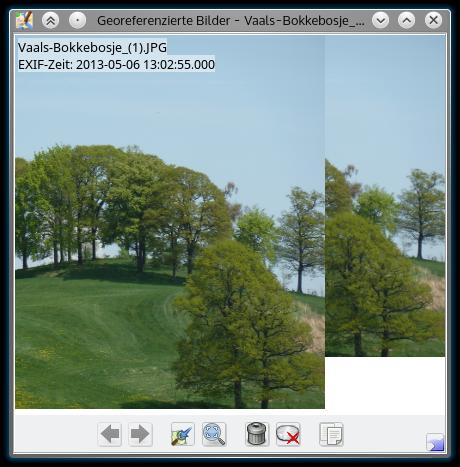The height and width of the screenshot is (467, 460).
Task: Zoom image to best fit
Action: (x=214, y=434)
